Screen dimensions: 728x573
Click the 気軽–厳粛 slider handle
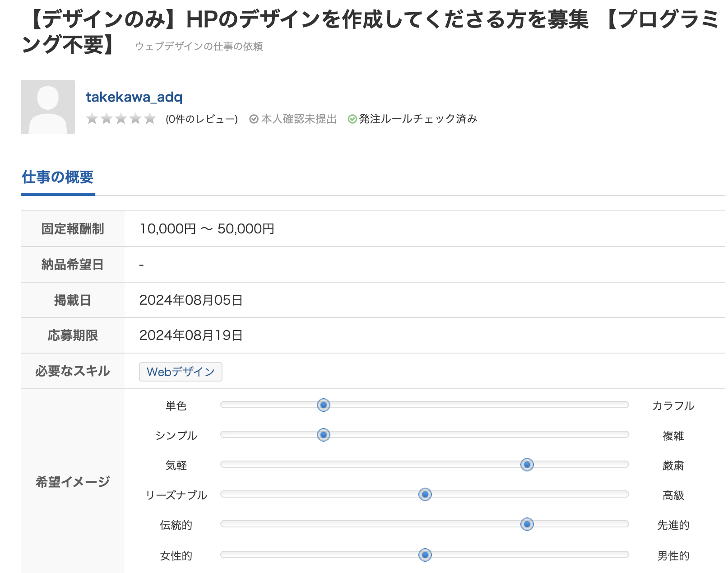pyautogui.click(x=527, y=465)
